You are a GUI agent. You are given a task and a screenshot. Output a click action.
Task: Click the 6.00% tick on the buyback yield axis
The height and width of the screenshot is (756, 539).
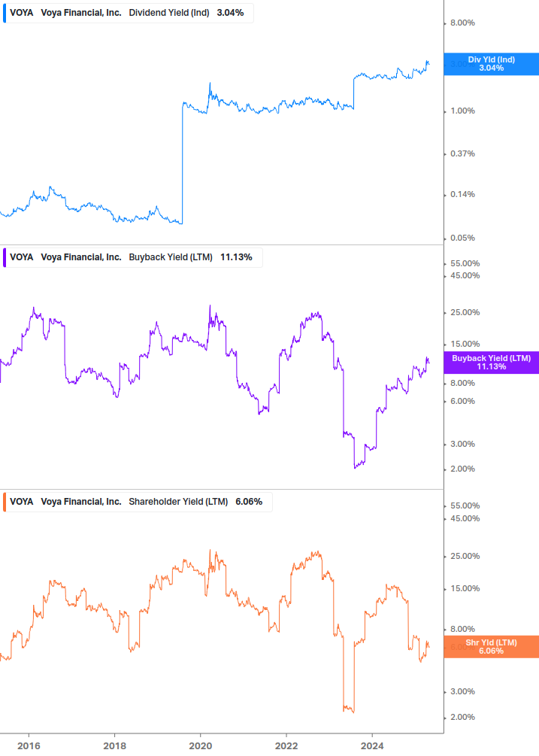click(x=462, y=401)
